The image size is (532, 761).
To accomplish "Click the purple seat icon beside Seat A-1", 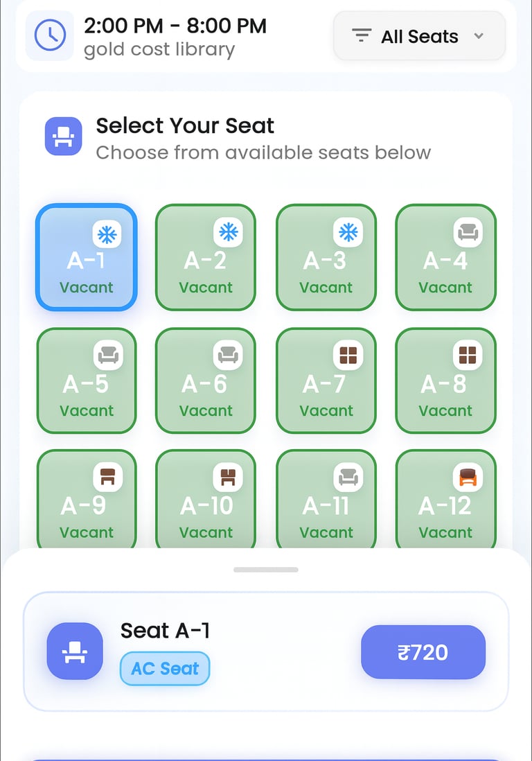I will (x=74, y=651).
